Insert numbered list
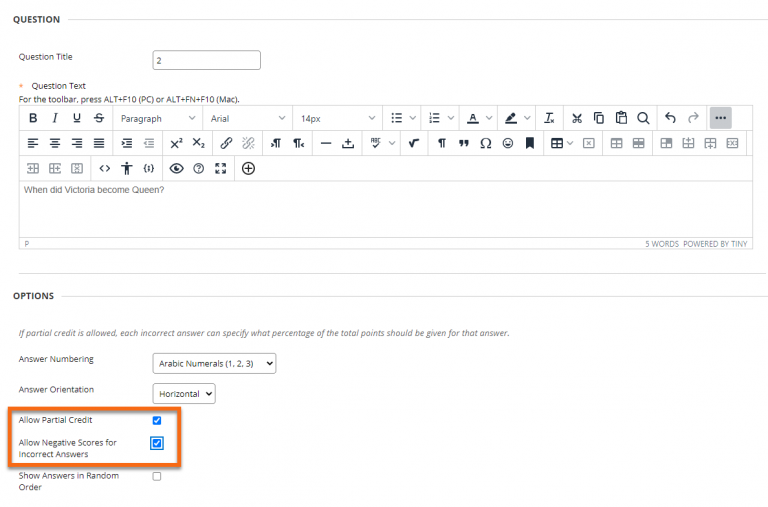768x507 pixels. pyautogui.click(x=434, y=118)
